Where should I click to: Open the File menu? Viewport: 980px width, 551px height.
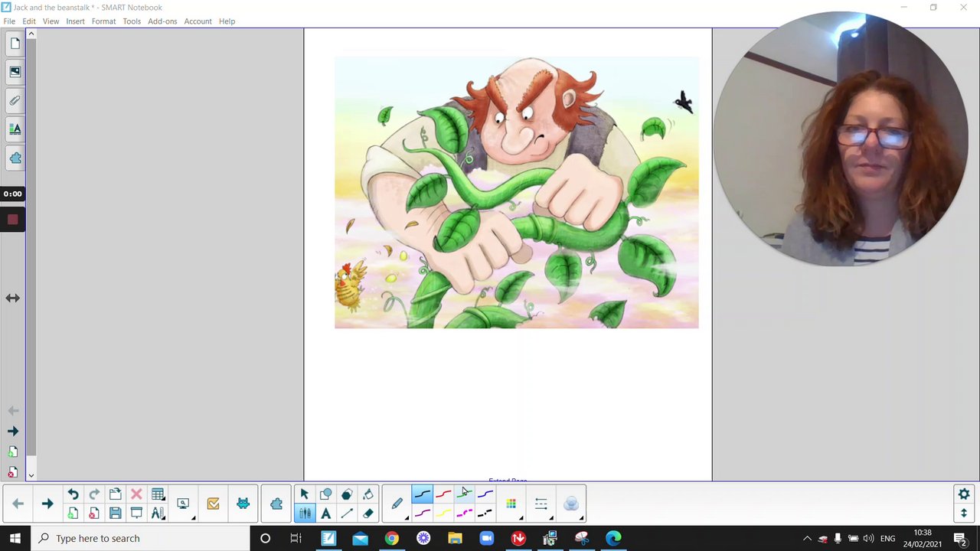pyautogui.click(x=9, y=21)
